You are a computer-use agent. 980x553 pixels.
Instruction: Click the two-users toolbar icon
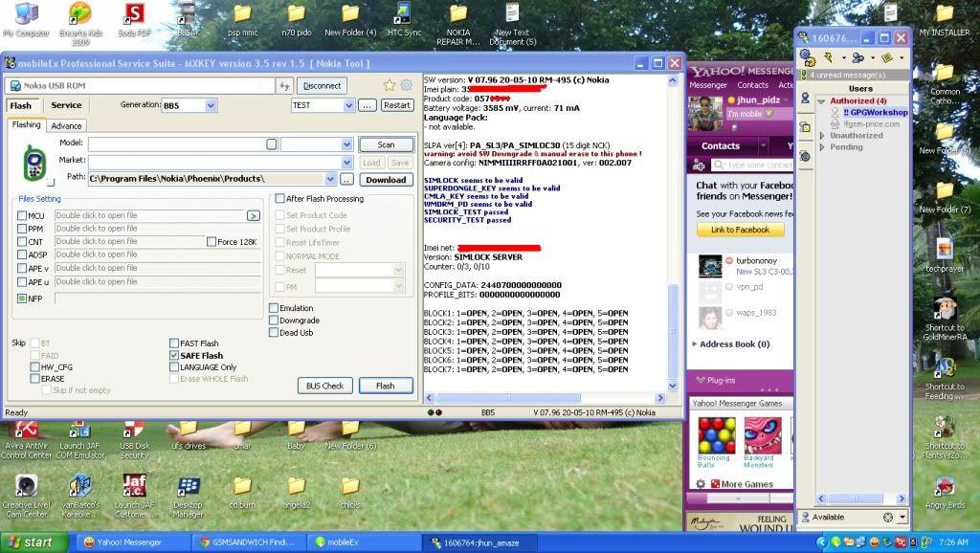pyautogui.click(x=857, y=57)
